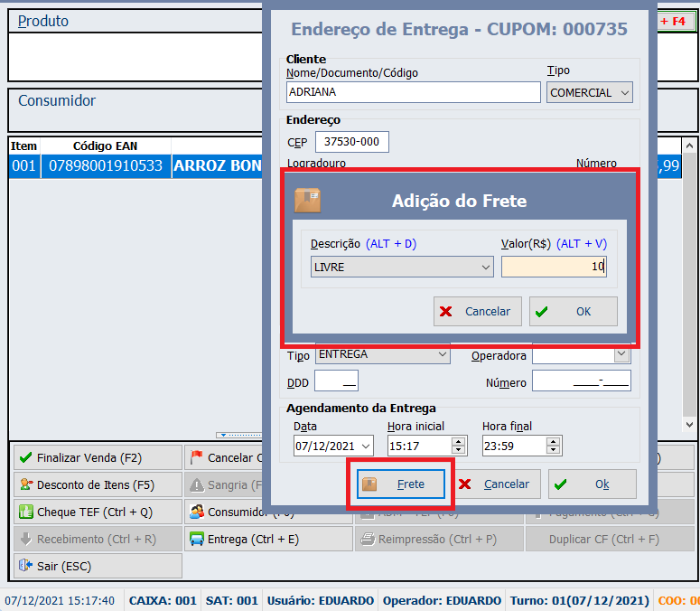Click the package icon in Adição do Frete header
Screen dimensions: 700x611
click(x=308, y=201)
